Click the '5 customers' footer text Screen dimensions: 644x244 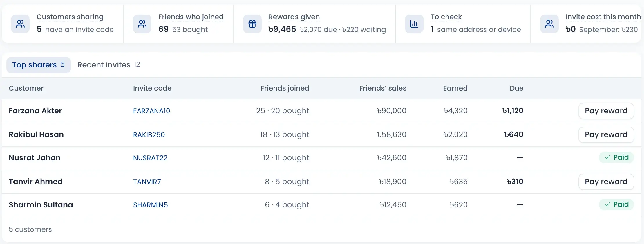30,229
